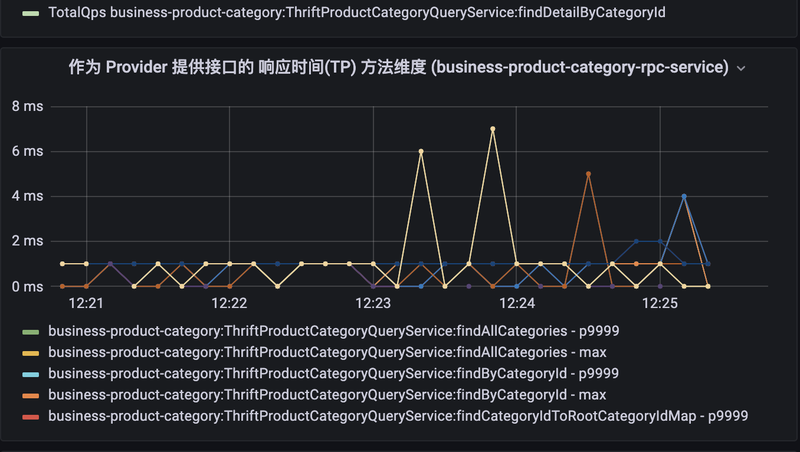The height and width of the screenshot is (452, 800).
Task: Click orange swatch of findByCategoryId - max
Action: pos(31,396)
